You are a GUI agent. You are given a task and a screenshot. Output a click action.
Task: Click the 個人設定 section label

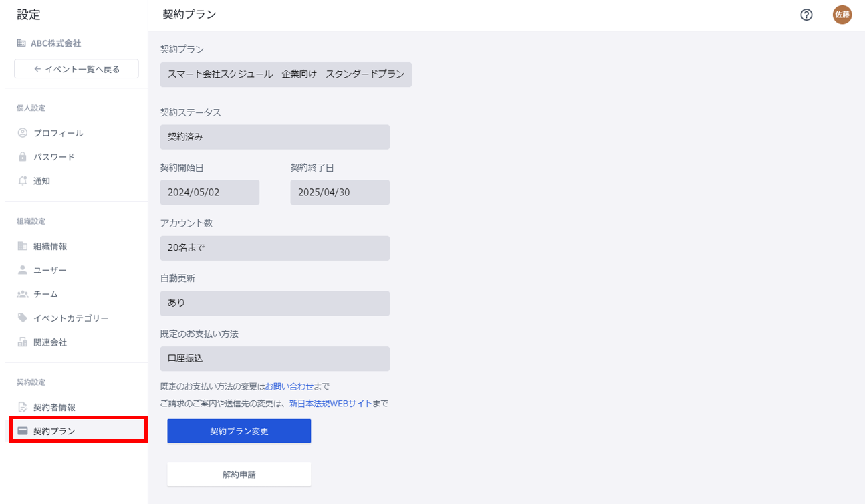31,108
